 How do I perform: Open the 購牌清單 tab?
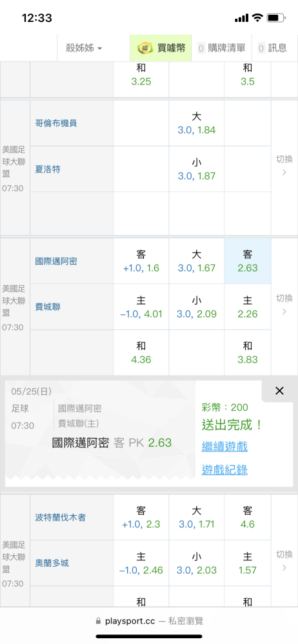(222, 48)
